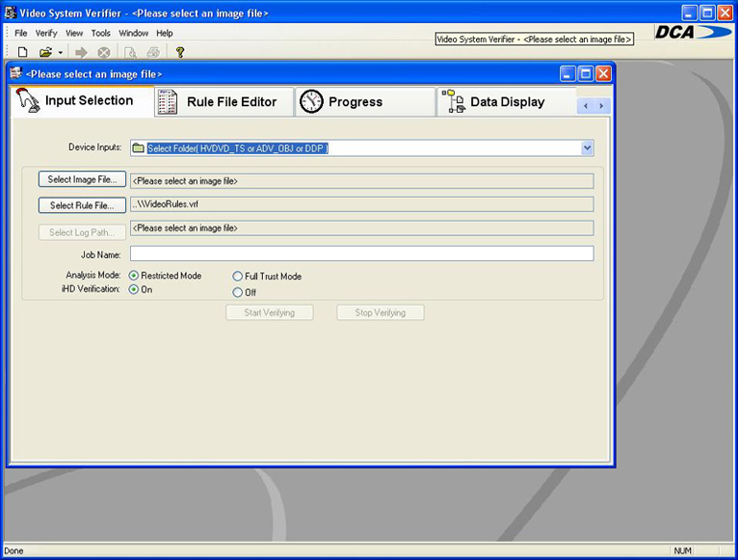The width and height of the screenshot is (738, 560).
Task: Click the image file path placeholder field
Action: pos(362,181)
